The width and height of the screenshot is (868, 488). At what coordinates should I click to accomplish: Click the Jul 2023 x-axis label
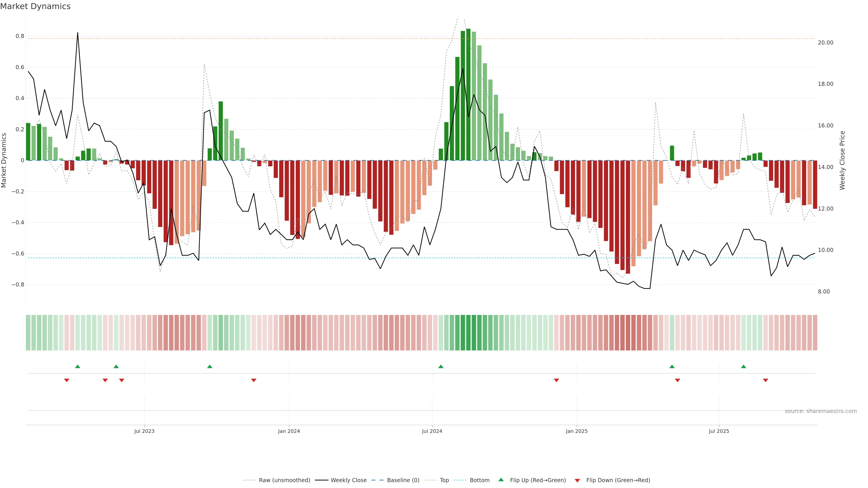[144, 431]
